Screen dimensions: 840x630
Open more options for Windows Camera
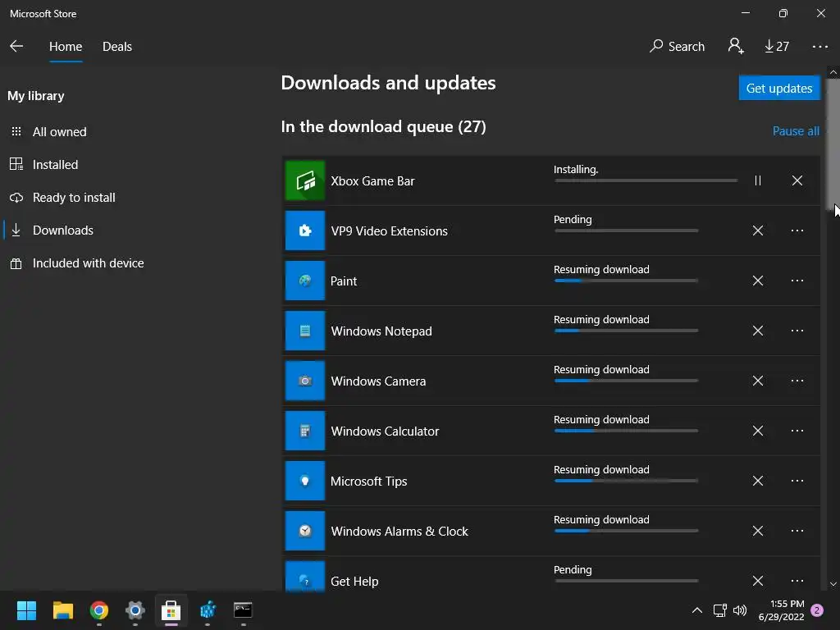pyautogui.click(x=797, y=381)
